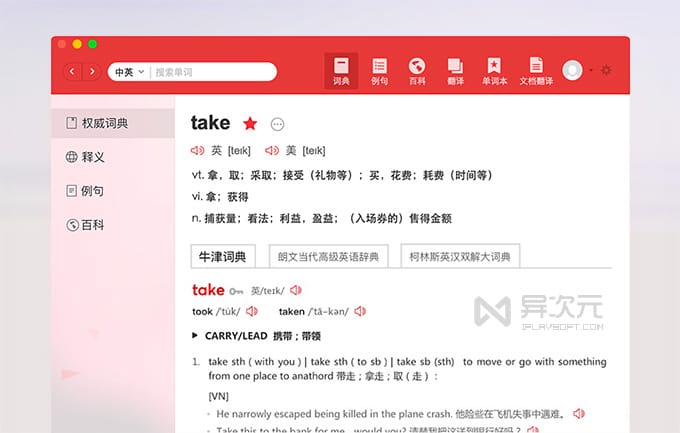Image resolution: width=680 pixels, height=433 pixels.
Task: Click the vi. 拿；获得 definition line
Action: click(220, 197)
